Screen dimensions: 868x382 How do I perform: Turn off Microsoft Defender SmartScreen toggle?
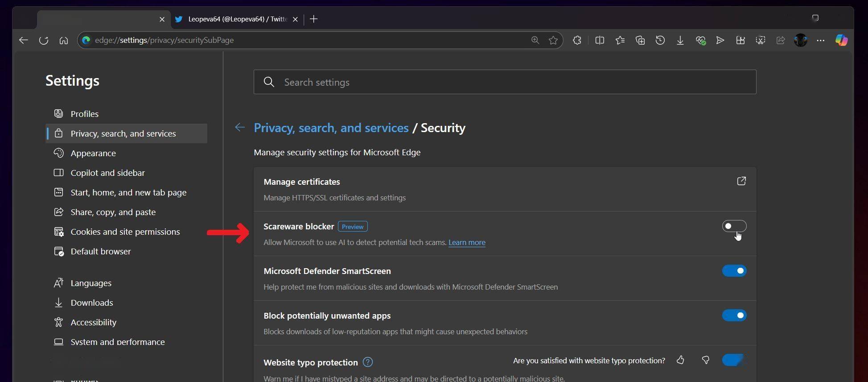[x=734, y=271]
